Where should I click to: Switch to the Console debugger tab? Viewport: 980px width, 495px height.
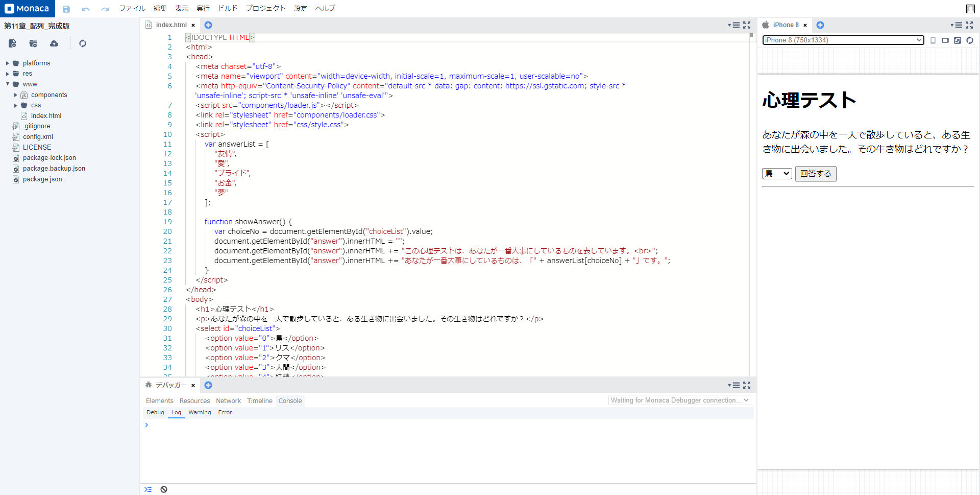[x=290, y=401]
